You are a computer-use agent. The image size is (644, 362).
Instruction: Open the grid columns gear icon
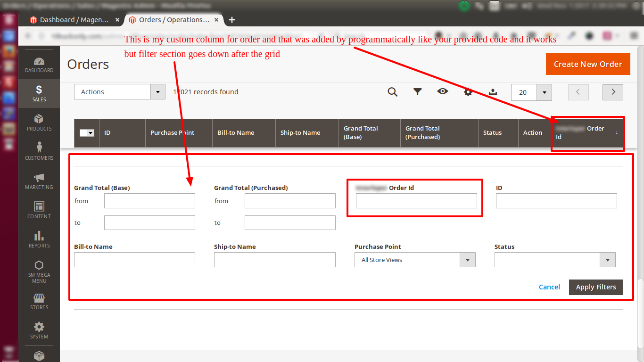click(468, 92)
